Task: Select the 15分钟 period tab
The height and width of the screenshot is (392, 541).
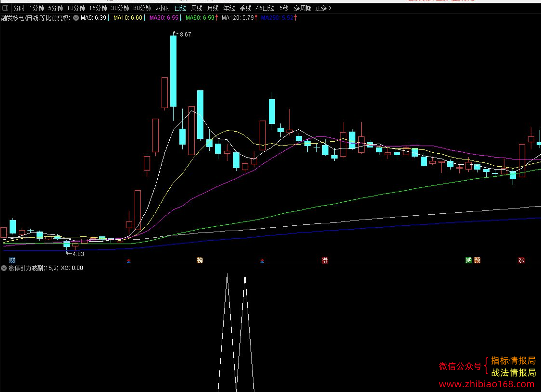Action: coord(98,8)
